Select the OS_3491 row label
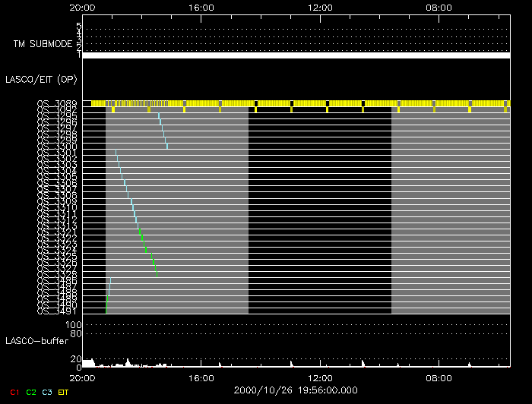 pyautogui.click(x=56, y=311)
